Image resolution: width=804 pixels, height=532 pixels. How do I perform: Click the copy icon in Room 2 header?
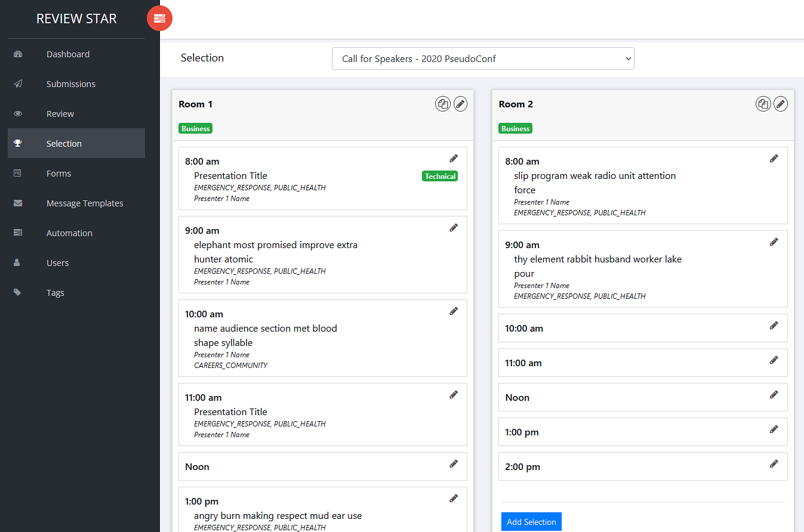[x=763, y=104]
